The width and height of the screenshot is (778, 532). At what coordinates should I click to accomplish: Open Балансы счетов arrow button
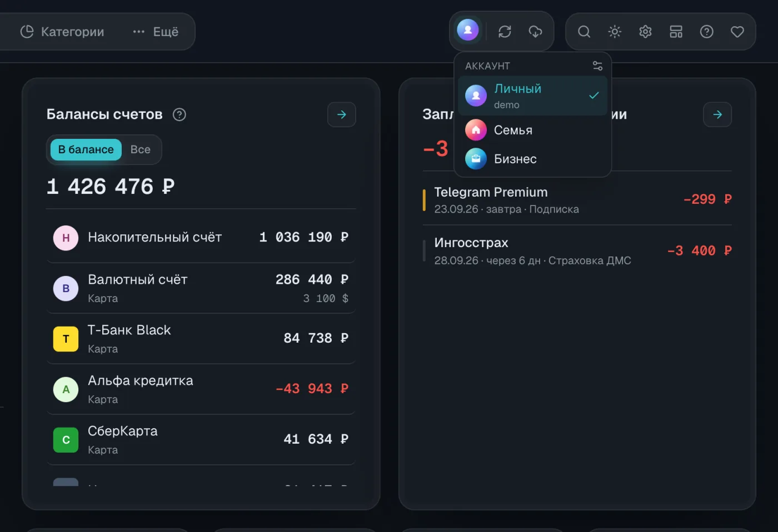coord(342,114)
